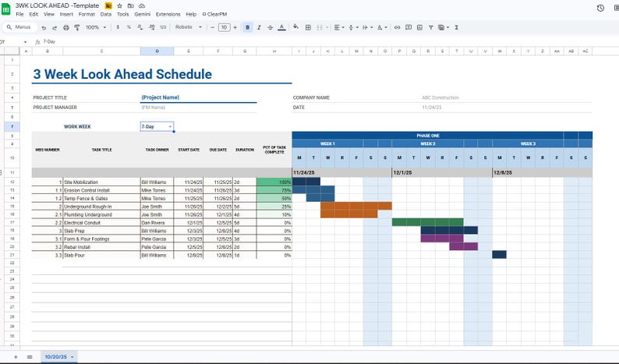Open the fill color picker

(295, 27)
